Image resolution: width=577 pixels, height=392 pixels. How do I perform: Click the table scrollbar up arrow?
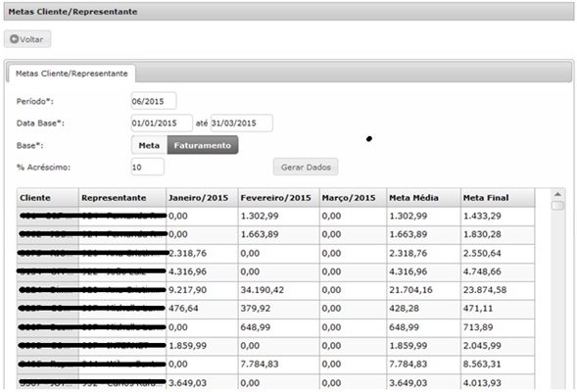557,194
